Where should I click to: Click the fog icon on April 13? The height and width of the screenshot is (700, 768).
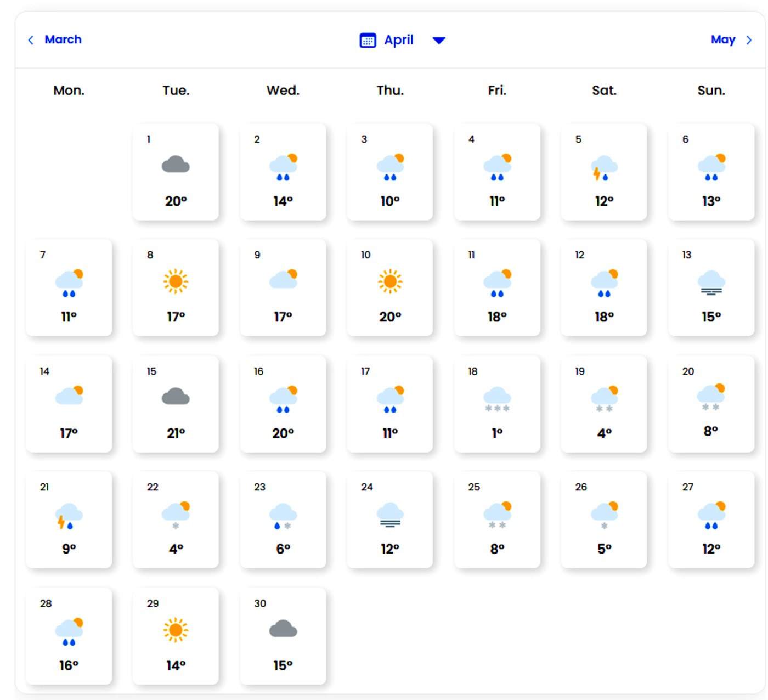[711, 283]
